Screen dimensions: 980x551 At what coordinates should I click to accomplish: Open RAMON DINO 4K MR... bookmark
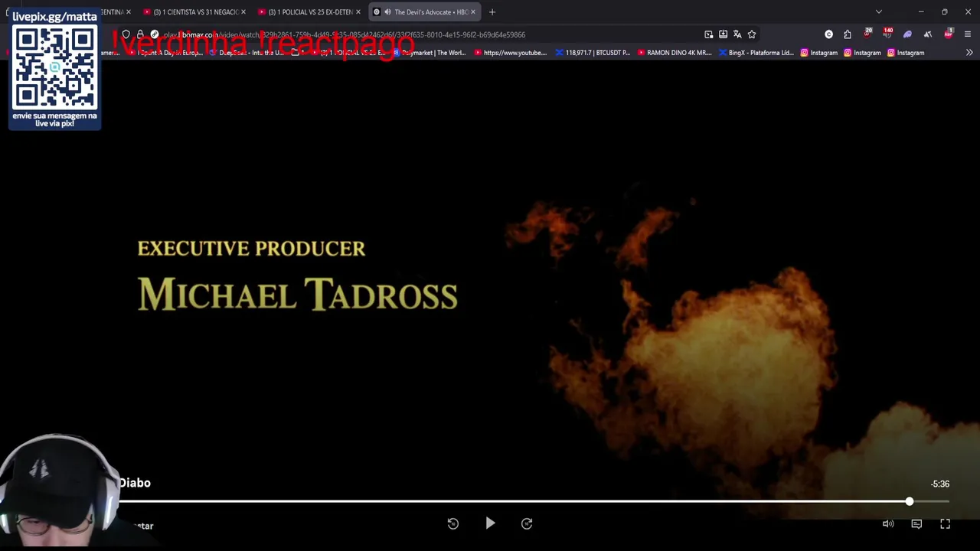[x=675, y=53]
